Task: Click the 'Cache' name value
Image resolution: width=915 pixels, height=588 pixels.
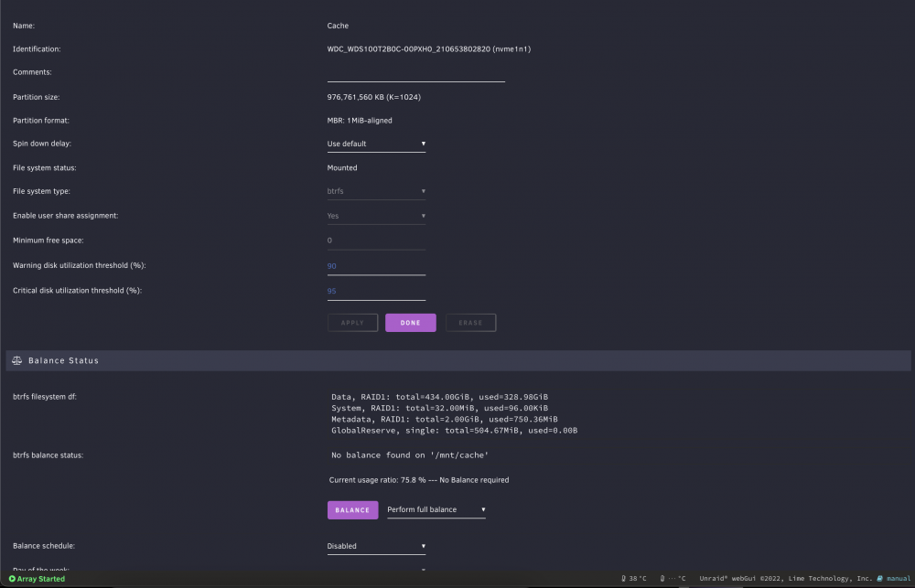Action: (338, 26)
